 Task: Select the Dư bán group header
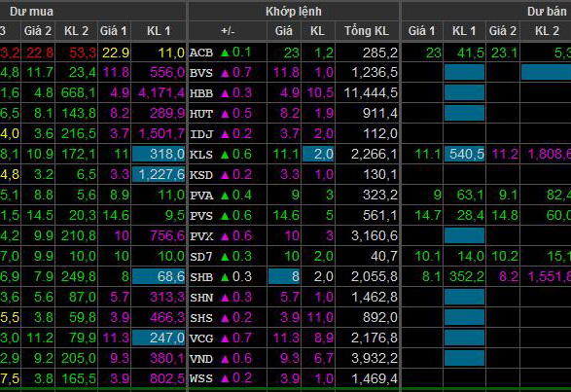tap(547, 12)
